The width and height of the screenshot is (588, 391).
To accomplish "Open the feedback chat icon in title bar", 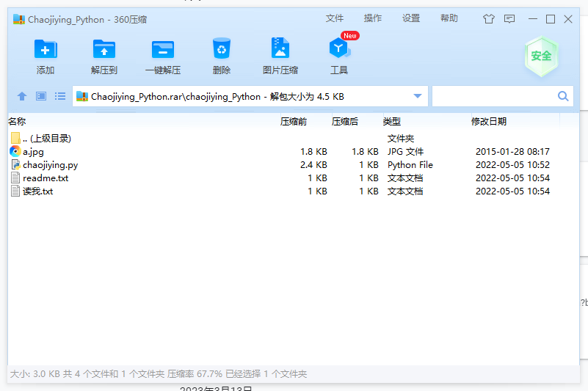I will [x=509, y=19].
